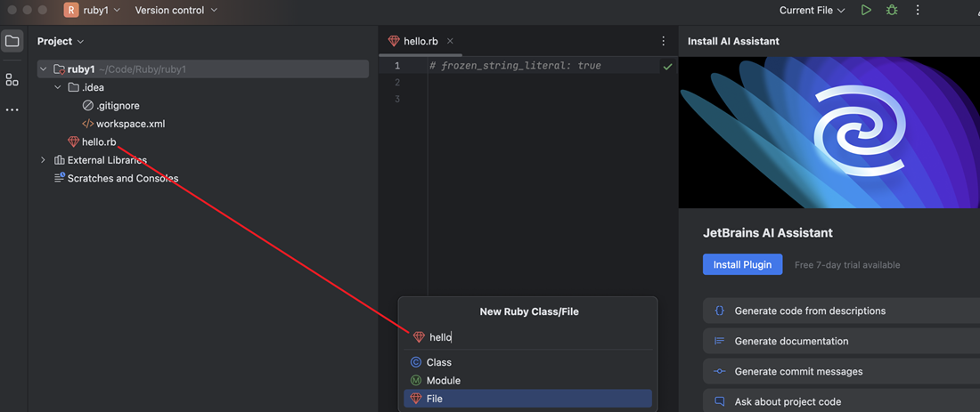
Task: Click line number 1 in gutter
Action: (x=396, y=66)
